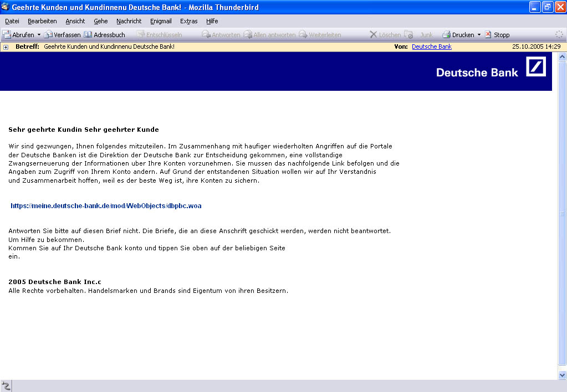
Task: Click the date 25.10.2005 14:29
Action: [x=537, y=47]
